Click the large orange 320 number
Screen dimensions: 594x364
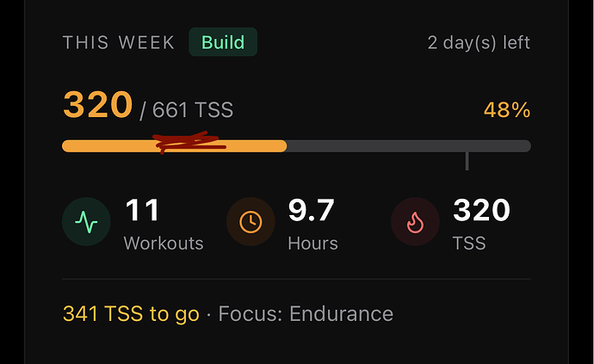click(97, 106)
